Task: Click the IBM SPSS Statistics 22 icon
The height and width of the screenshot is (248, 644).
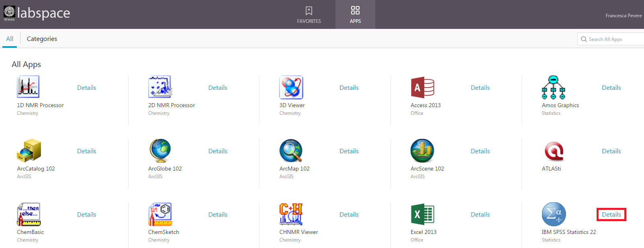Action: tap(554, 214)
